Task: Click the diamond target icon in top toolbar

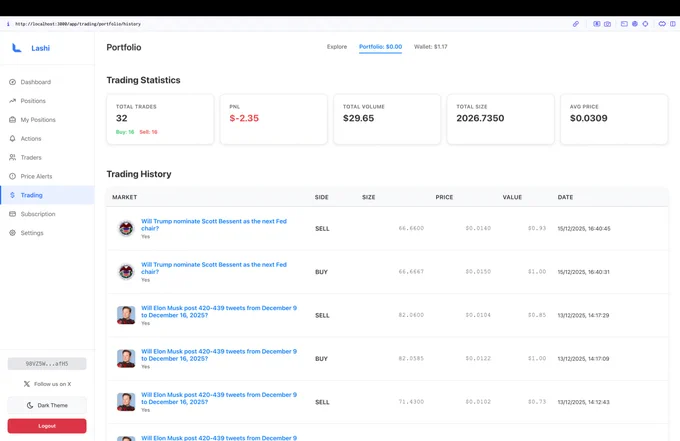Action: click(x=645, y=24)
